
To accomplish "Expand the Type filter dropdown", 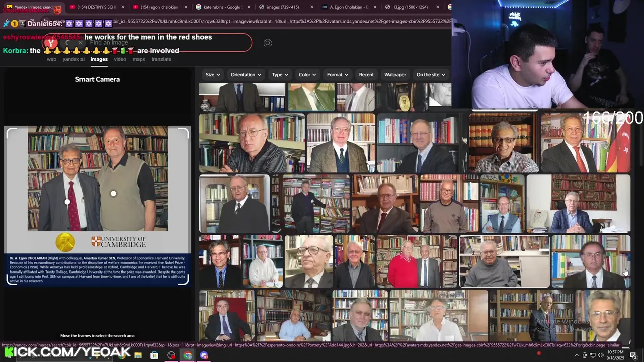I will coord(281,75).
